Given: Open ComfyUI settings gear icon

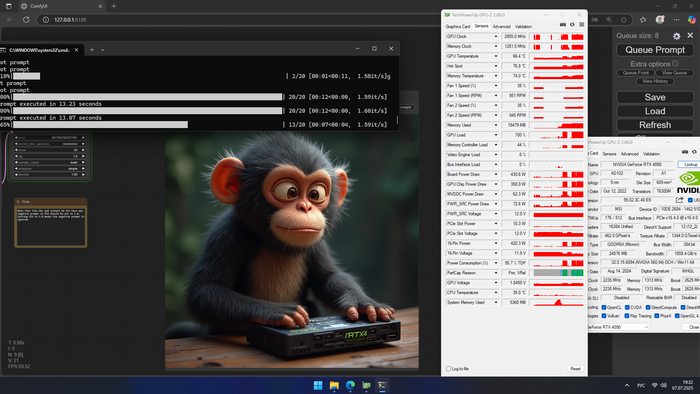Looking at the screenshot, I should [676, 36].
